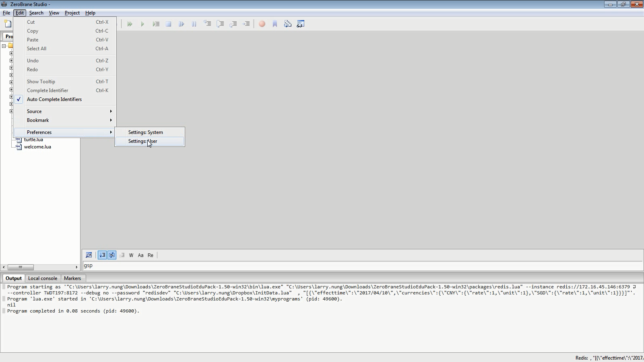Click the turtle.lua file icon

pyautogui.click(x=19, y=140)
